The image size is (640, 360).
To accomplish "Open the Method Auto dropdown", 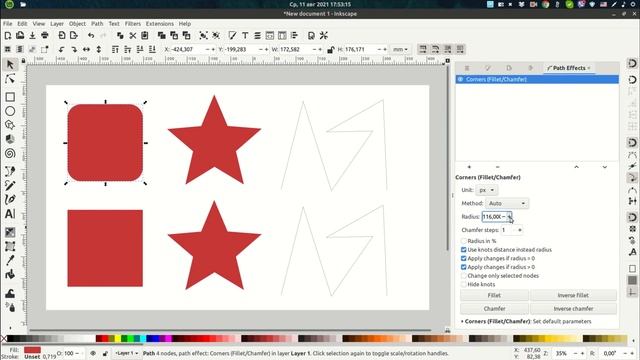I will click(x=507, y=203).
